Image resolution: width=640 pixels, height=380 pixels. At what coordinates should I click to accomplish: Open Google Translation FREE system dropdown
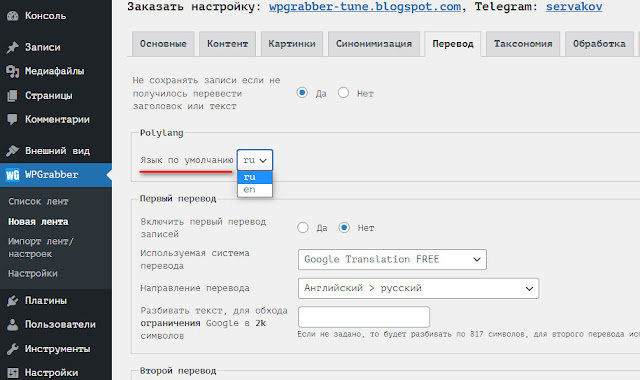[392, 259]
